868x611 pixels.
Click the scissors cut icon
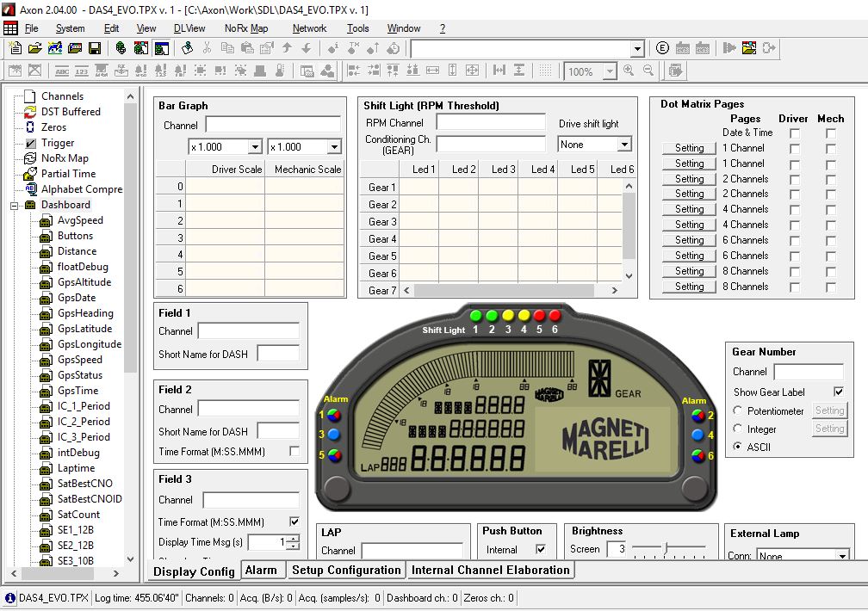click(207, 48)
